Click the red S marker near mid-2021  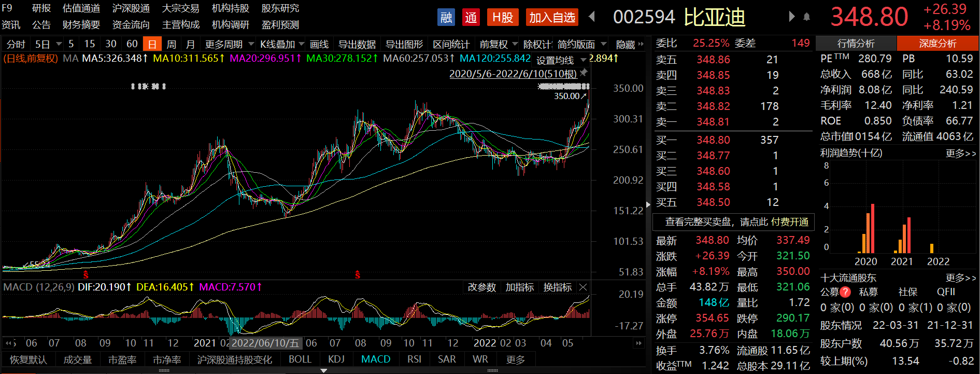[357, 274]
